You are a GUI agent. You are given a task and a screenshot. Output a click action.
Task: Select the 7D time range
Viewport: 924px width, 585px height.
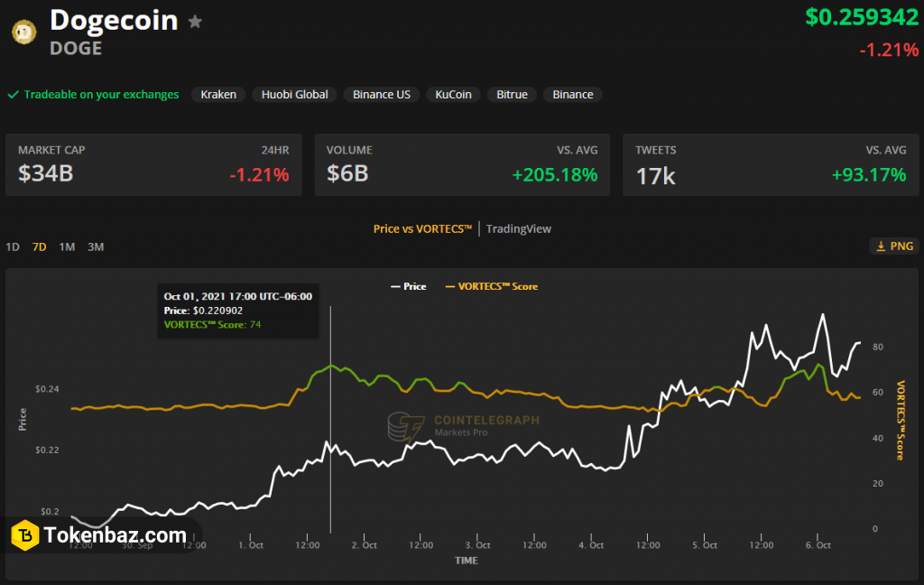pyautogui.click(x=40, y=247)
